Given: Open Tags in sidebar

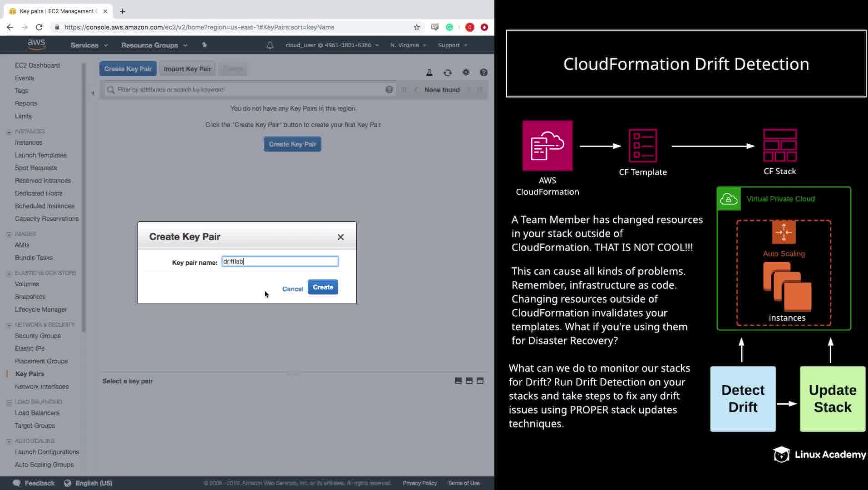Looking at the screenshot, I should coord(21,91).
